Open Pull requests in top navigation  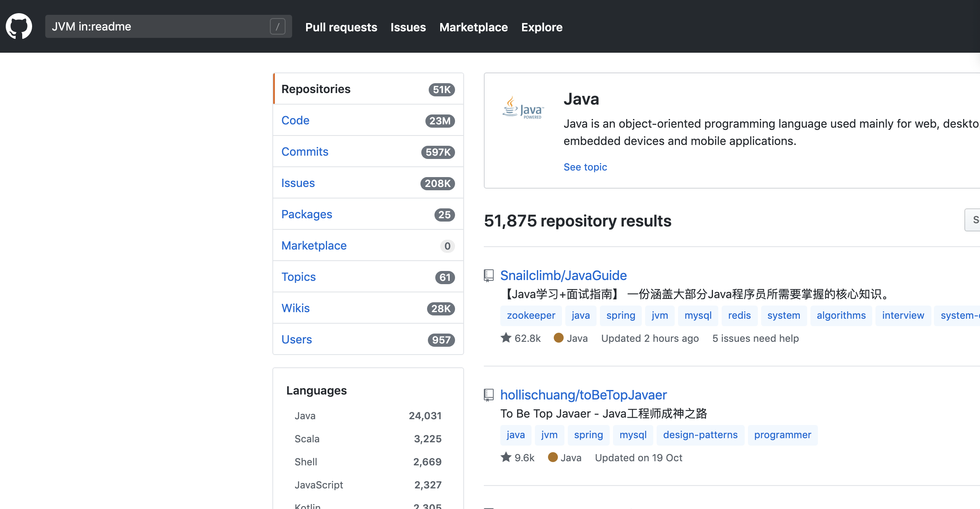(341, 27)
